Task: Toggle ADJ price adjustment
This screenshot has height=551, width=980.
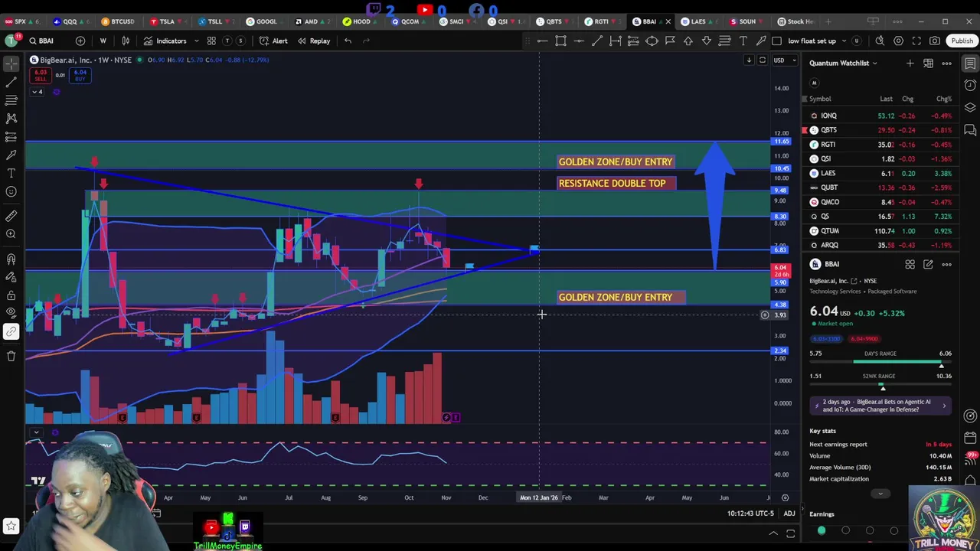Action: [x=789, y=514]
